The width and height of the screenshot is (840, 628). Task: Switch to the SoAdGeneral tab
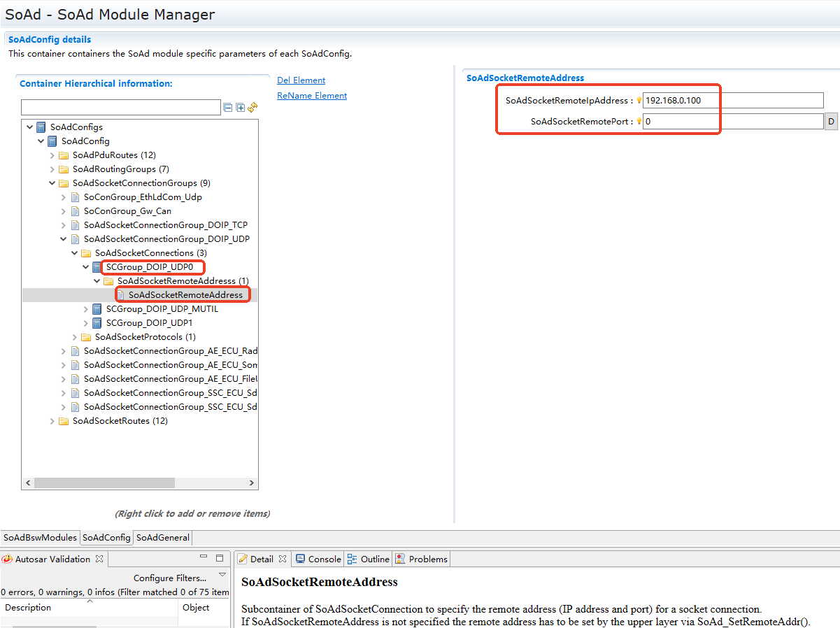point(162,538)
